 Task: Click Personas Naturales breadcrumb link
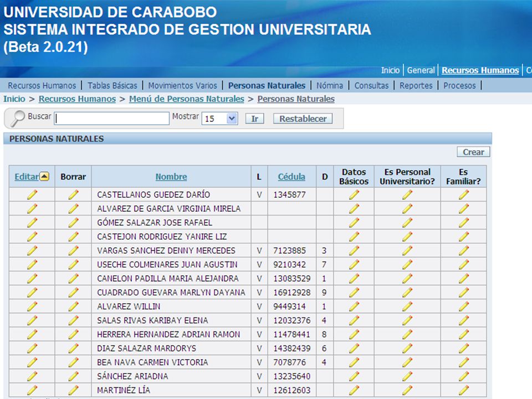point(296,99)
